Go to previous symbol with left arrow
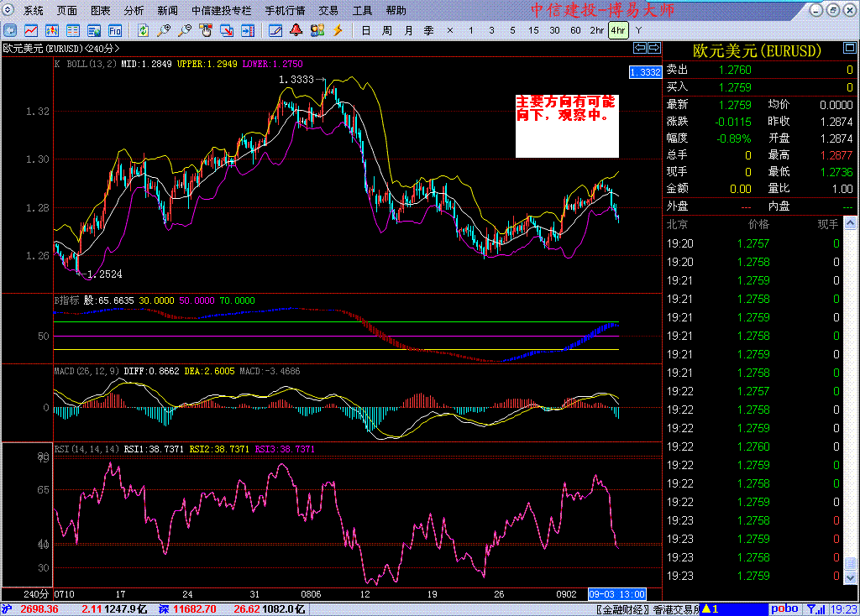The height and width of the screenshot is (616, 860). point(639,48)
